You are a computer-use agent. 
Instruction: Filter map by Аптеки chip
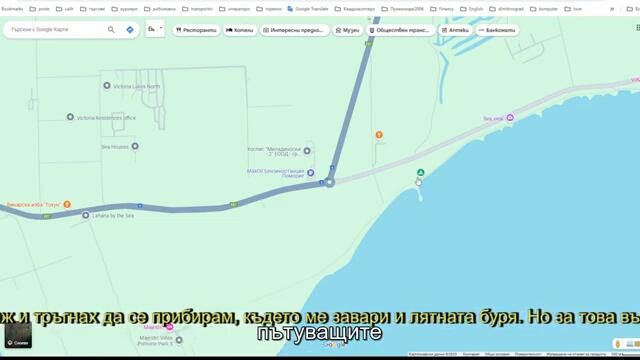coord(455,30)
